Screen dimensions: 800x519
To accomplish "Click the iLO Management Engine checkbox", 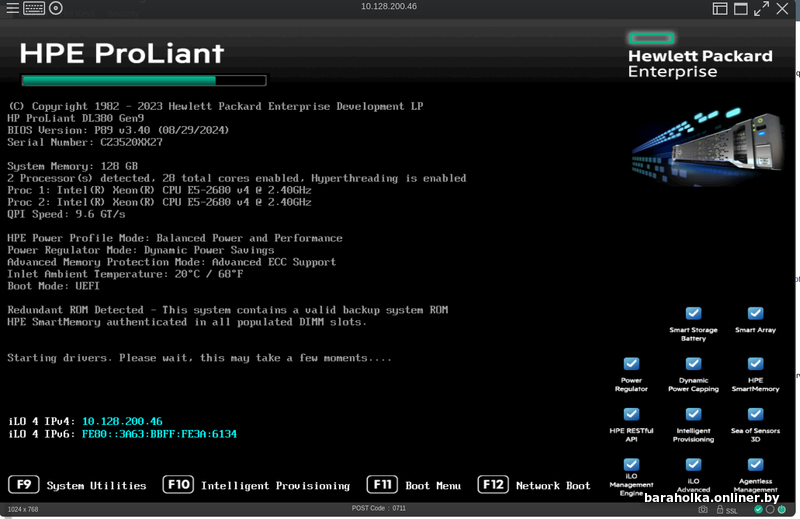I will (x=631, y=464).
